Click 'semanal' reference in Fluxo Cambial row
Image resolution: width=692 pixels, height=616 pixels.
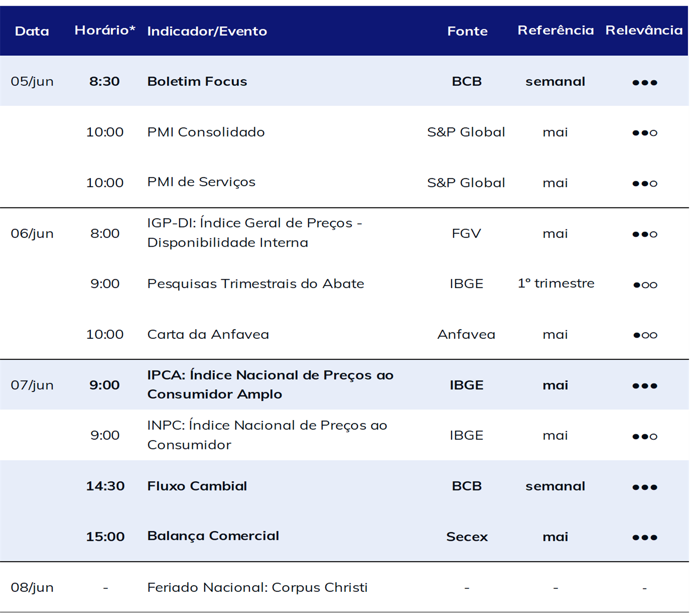pyautogui.click(x=555, y=486)
